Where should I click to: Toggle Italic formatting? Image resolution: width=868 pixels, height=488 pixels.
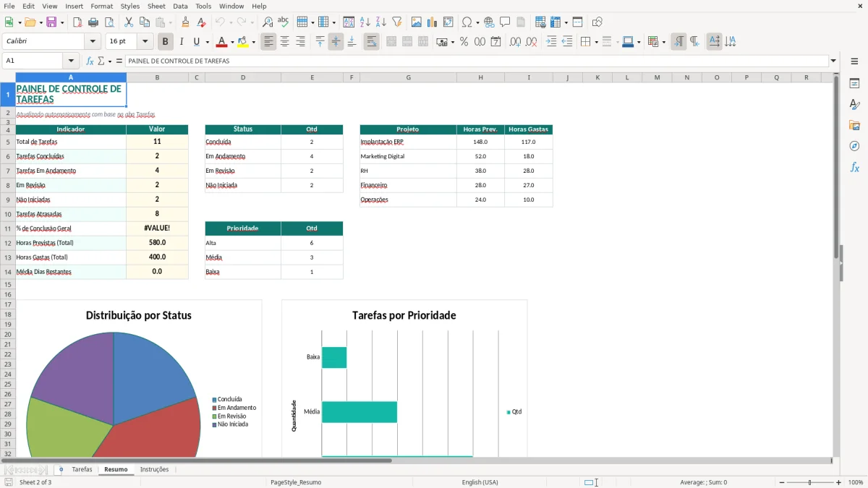182,42
